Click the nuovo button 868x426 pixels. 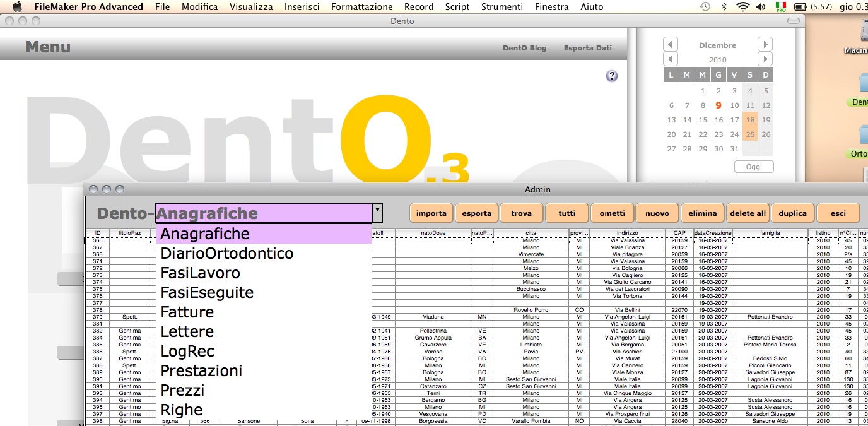coord(657,213)
